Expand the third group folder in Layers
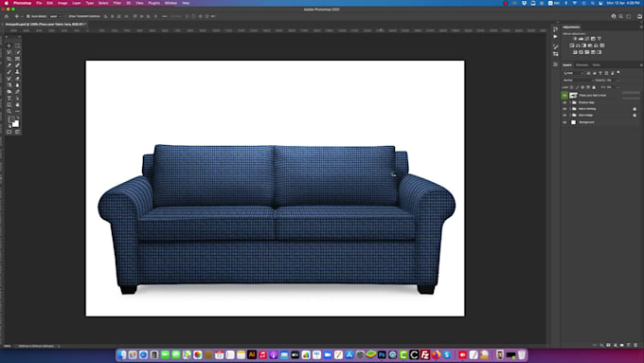The height and width of the screenshot is (363, 644). point(570,115)
